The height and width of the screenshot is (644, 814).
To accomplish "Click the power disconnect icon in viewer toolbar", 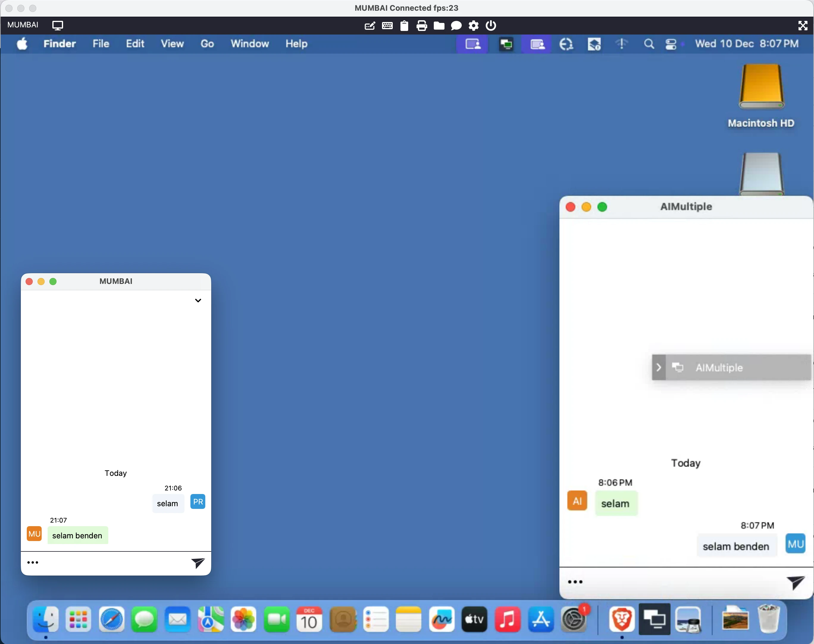I will pos(491,26).
